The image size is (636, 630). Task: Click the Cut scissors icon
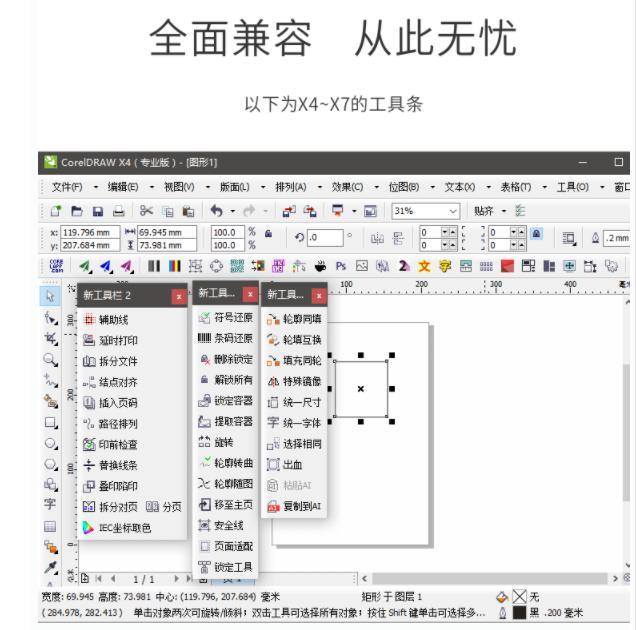[x=146, y=211]
